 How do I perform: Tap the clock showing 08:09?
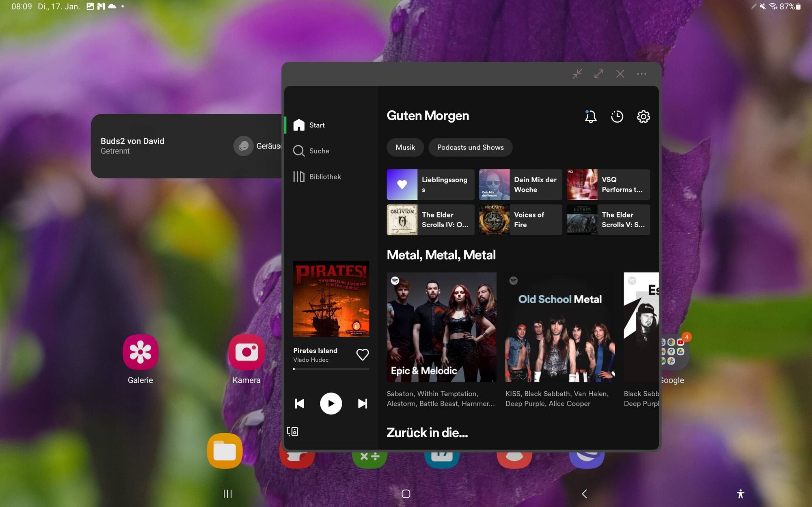(x=22, y=6)
